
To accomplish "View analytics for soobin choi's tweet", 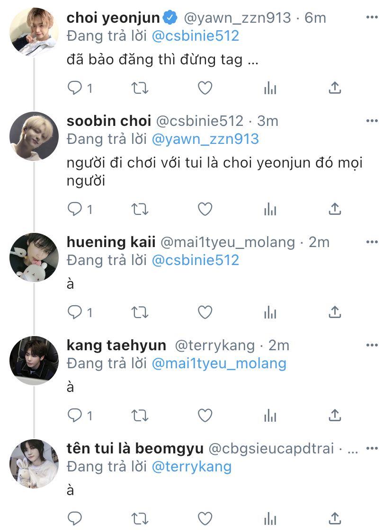I will [270, 209].
